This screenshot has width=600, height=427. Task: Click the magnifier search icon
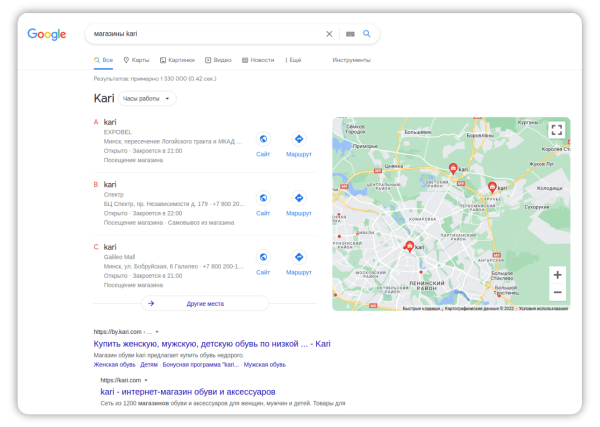(367, 34)
